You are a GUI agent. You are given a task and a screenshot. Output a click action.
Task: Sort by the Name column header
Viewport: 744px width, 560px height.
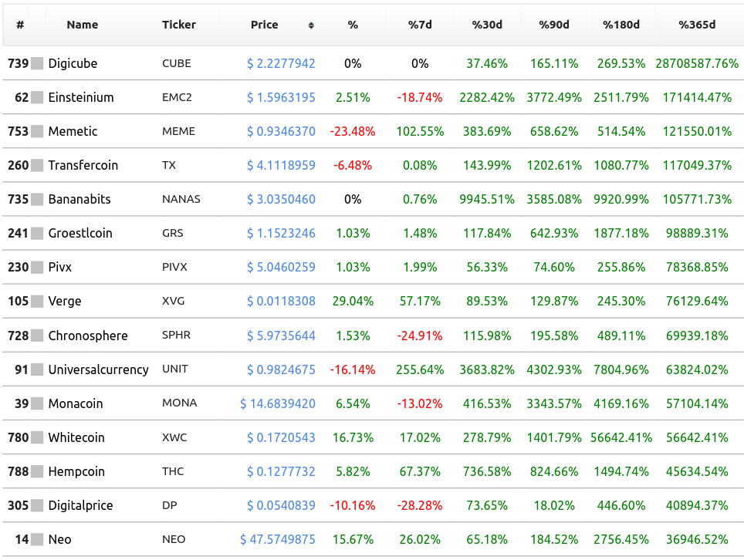tap(83, 25)
